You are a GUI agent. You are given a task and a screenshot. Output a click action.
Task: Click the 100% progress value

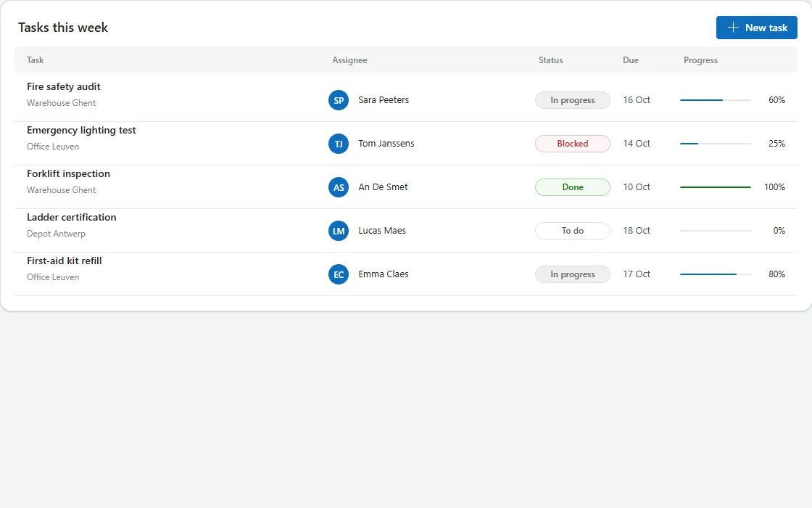tap(775, 187)
